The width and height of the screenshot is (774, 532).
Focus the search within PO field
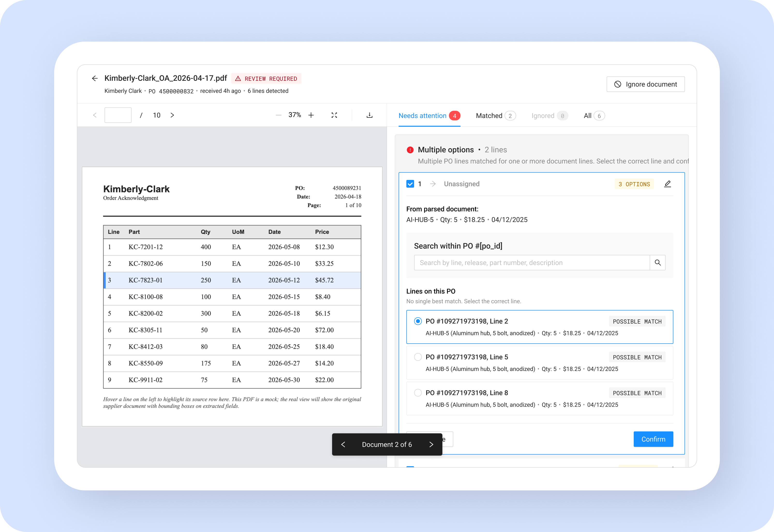click(532, 263)
